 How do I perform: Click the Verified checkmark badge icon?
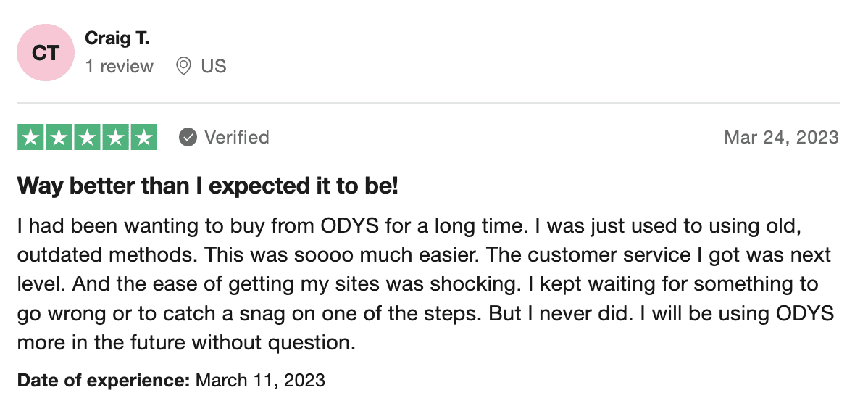pos(188,137)
